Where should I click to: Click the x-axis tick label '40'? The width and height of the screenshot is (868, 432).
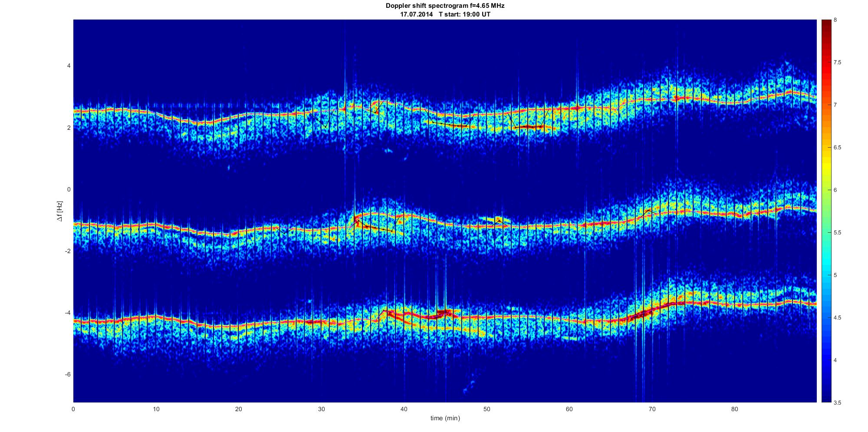point(404,409)
